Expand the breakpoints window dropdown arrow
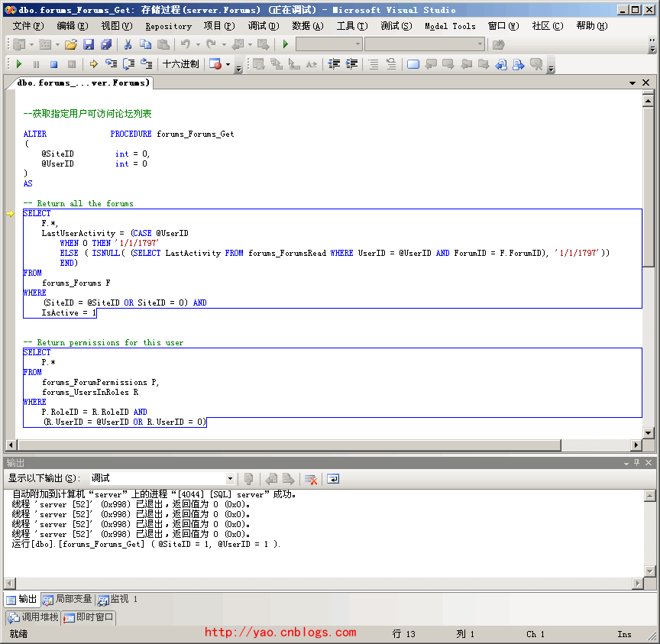This screenshot has height=644, width=660. click(x=228, y=65)
